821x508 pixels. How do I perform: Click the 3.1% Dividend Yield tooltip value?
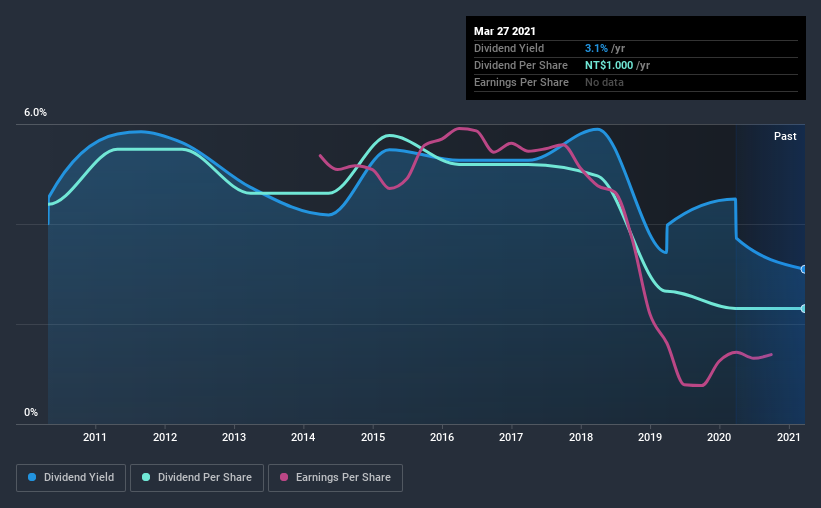click(596, 48)
